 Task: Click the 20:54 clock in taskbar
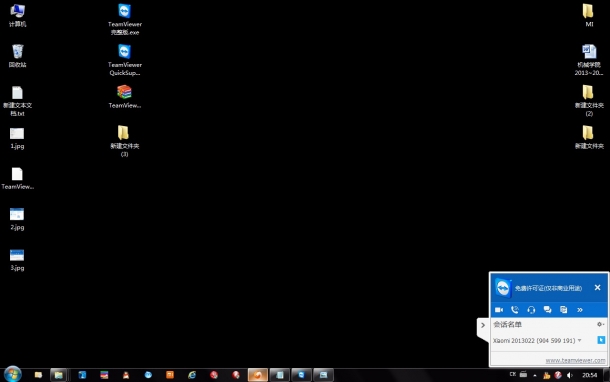tap(589, 375)
